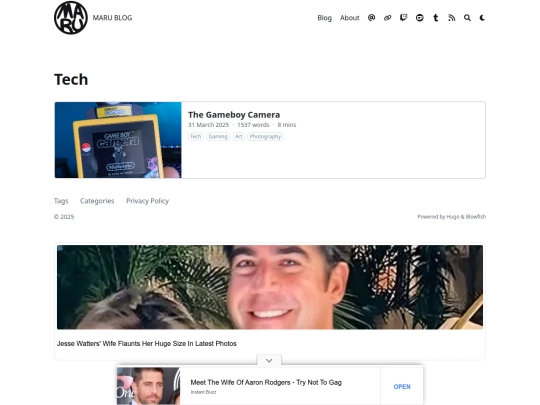Click the Instant Buzz advertiser label
Image resolution: width=540 pixels, height=405 pixels.
(x=203, y=392)
